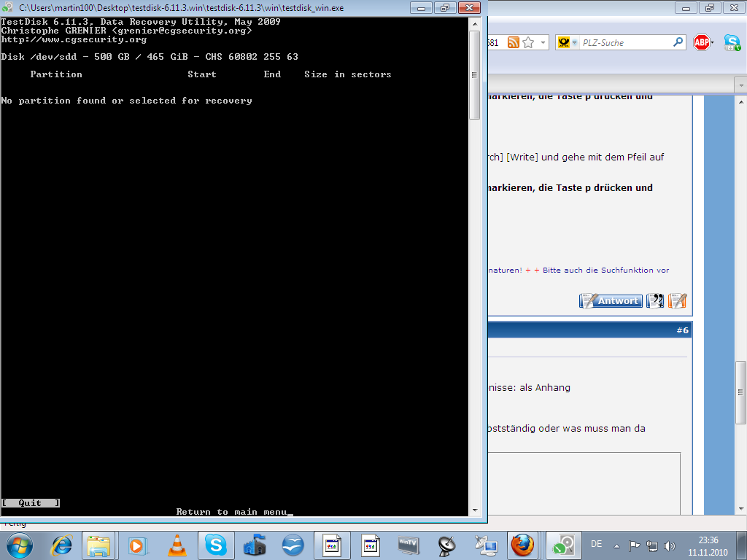The width and height of the screenshot is (747, 560).
Task: Select the Quit option in TestDisk
Action: click(x=31, y=503)
